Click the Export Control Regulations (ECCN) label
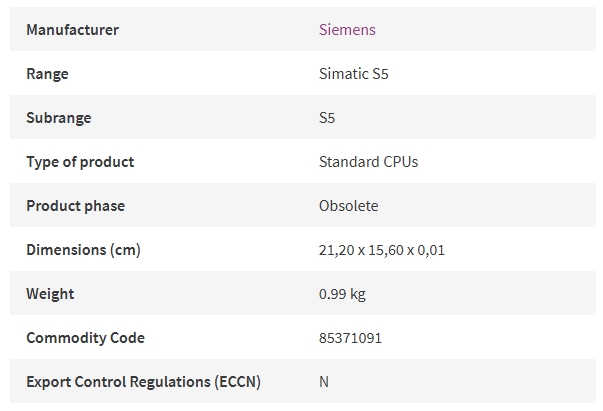This screenshot has height=411, width=603. (143, 382)
